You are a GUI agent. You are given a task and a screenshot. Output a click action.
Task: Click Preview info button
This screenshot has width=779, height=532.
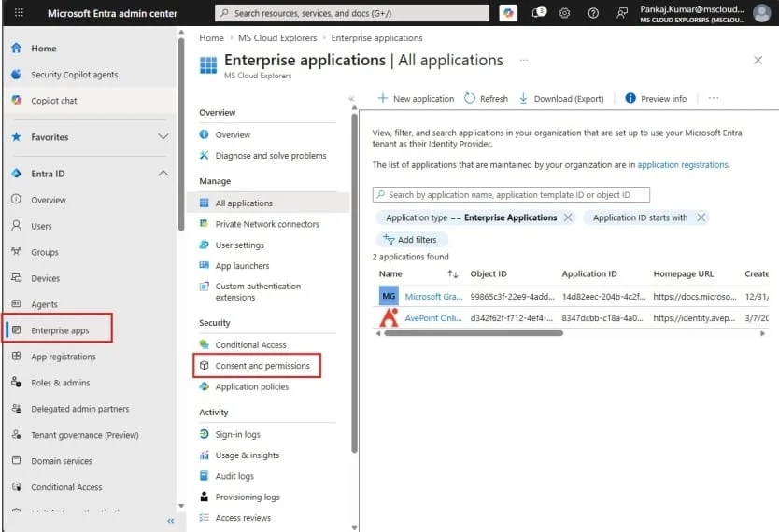click(656, 99)
